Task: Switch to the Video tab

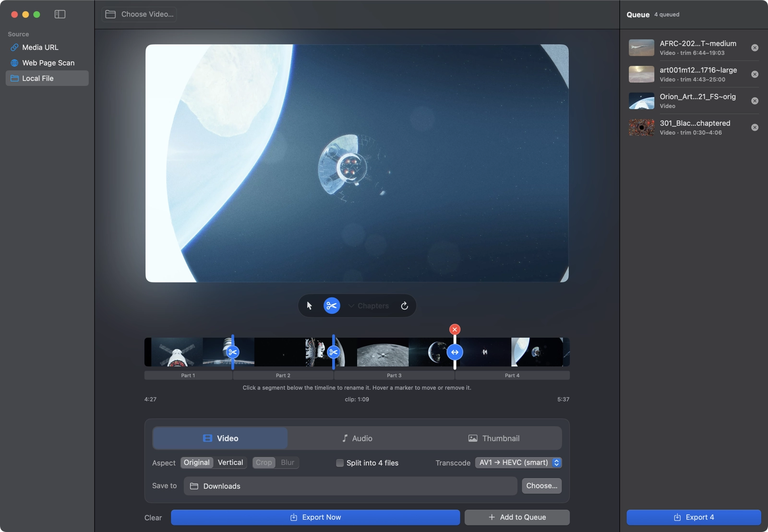Action: [x=220, y=438]
